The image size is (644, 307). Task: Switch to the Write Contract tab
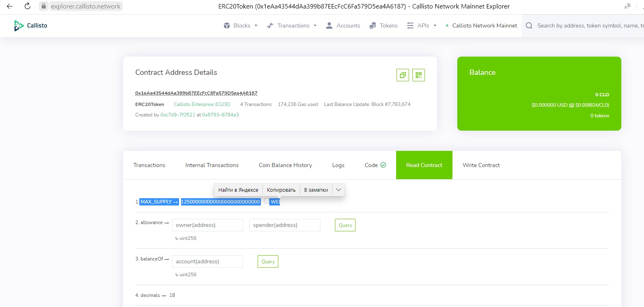(481, 165)
